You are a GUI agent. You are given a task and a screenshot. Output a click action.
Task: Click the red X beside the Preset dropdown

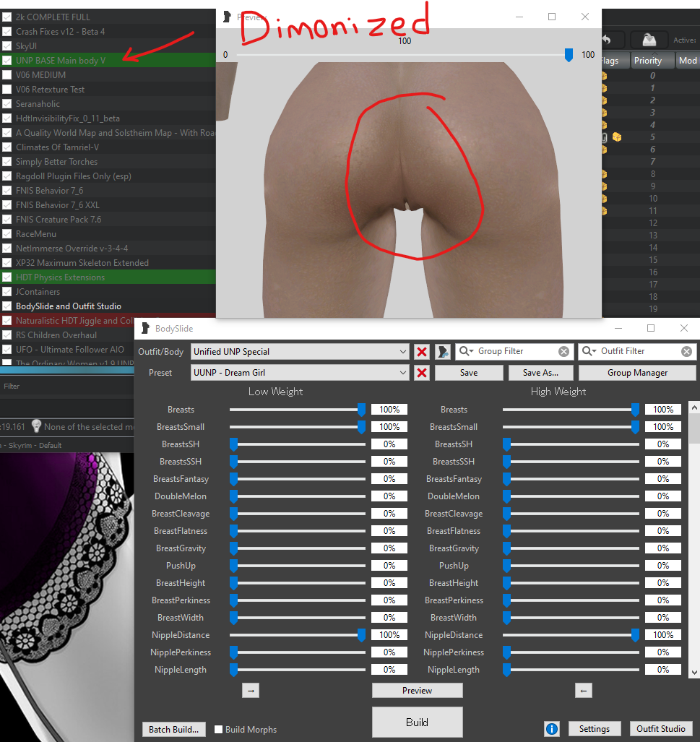point(422,373)
